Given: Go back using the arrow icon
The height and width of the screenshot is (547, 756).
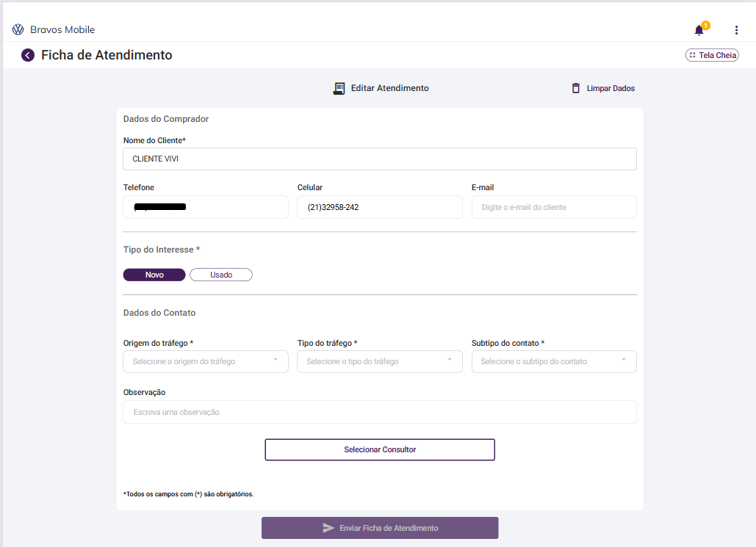Looking at the screenshot, I should pyautogui.click(x=28, y=55).
